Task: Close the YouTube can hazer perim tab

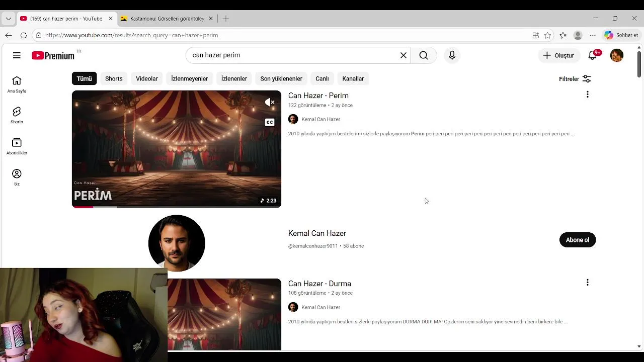Action: pyautogui.click(x=111, y=19)
